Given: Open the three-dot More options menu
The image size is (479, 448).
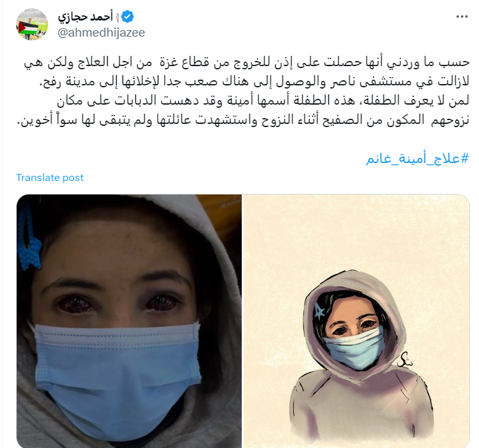Looking at the screenshot, I should click(462, 17).
